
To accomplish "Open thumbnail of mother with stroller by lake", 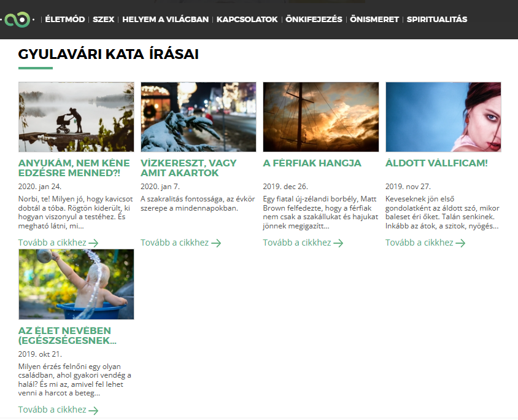I will point(76,117).
